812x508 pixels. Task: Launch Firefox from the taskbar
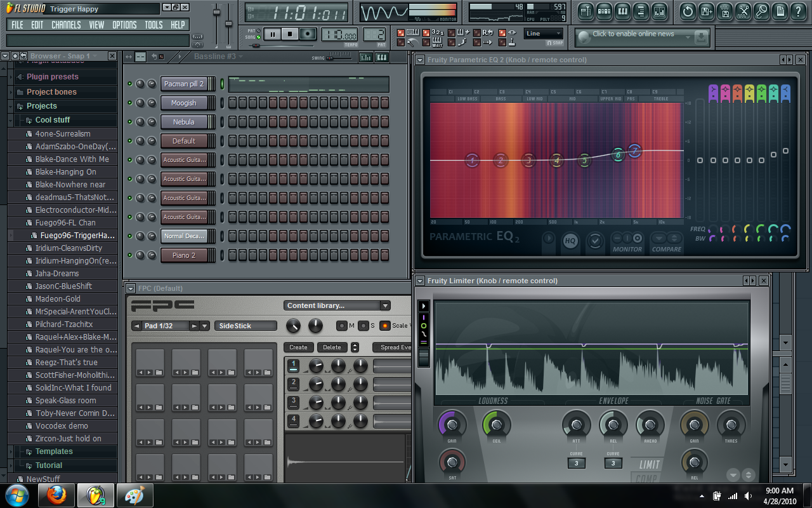56,495
